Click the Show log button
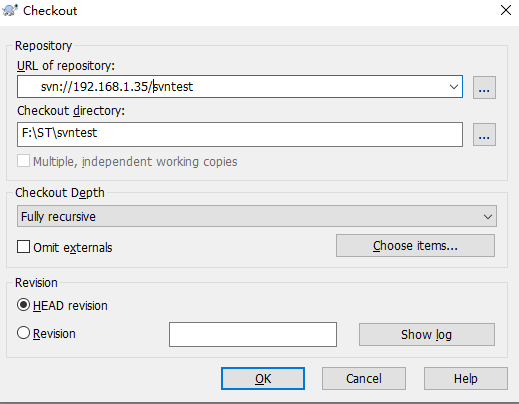Image resolution: width=519 pixels, height=404 pixels. click(427, 334)
